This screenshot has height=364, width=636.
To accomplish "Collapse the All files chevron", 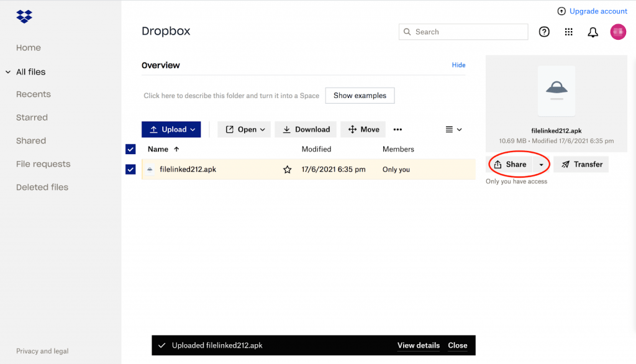I will tap(7, 72).
